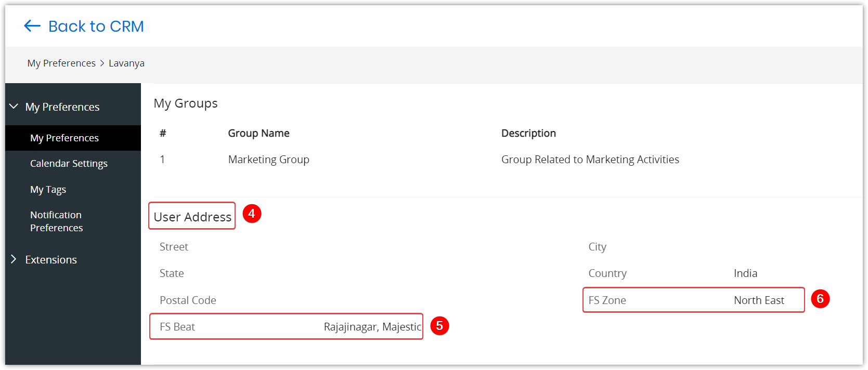Screen dimensions: 868x370
Task: Click the Extensions sidebar label
Action: point(51,259)
